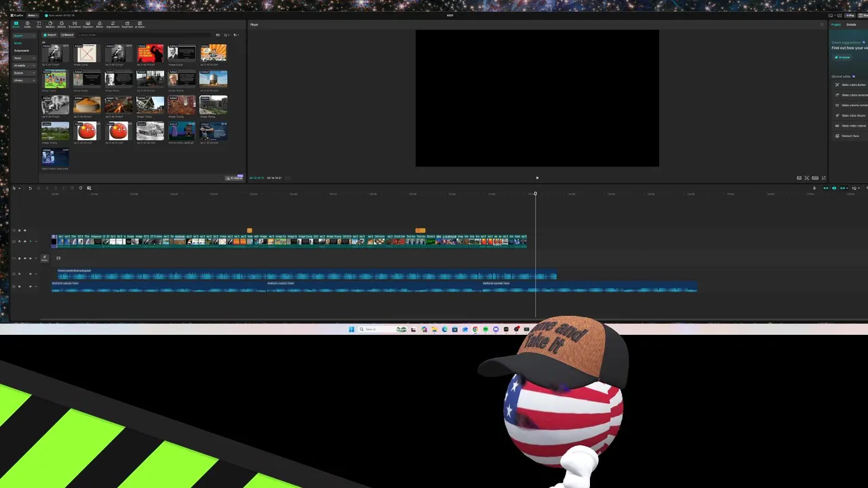868x488 pixels.
Task: Click the timeline record microphone icon
Action: click(x=814, y=188)
